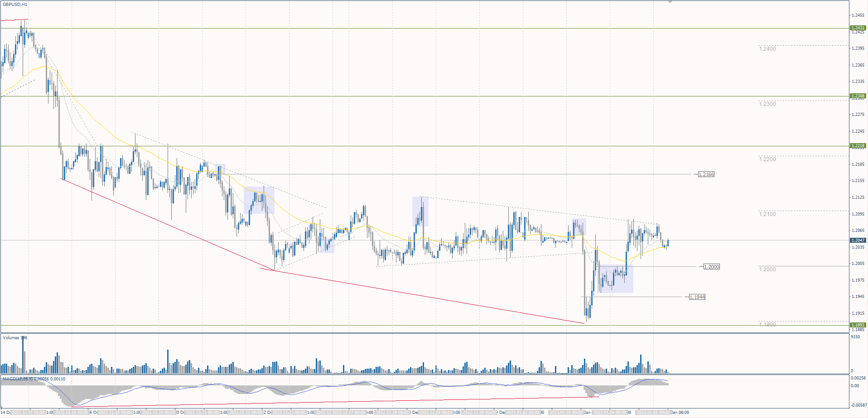Click the 1.2005 price axis value
The height and width of the screenshot is (418, 868).
[858, 264]
